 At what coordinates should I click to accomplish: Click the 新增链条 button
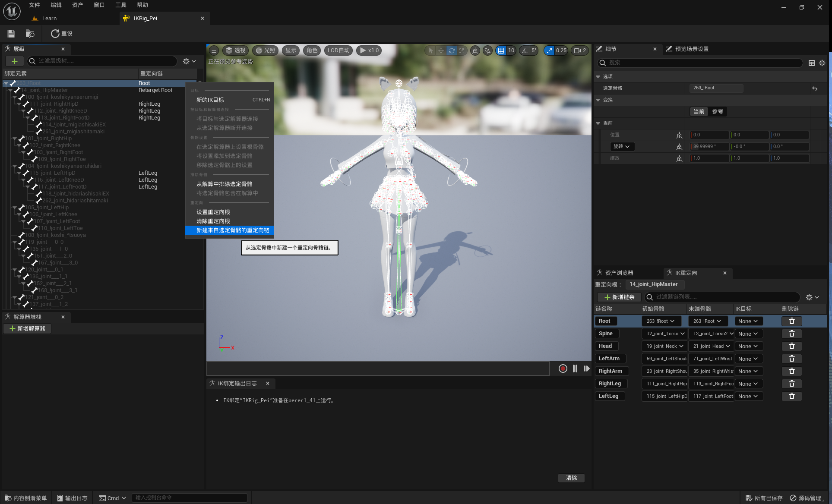click(x=619, y=297)
